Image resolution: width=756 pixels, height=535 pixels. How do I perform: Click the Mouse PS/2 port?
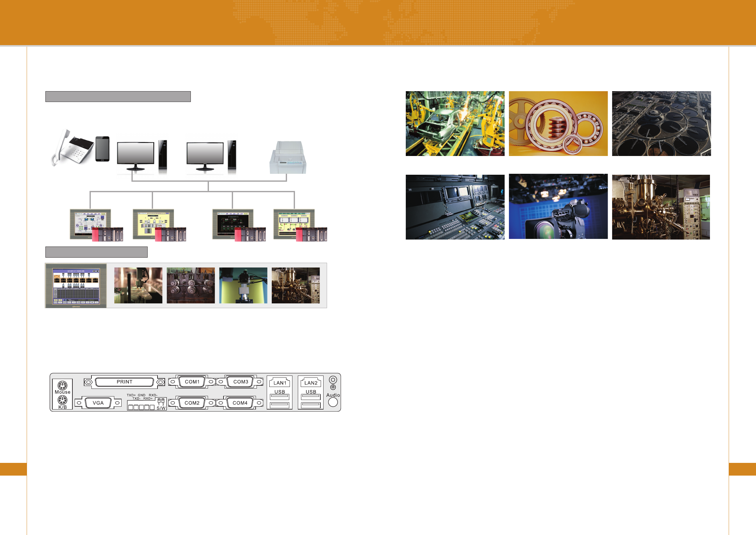(x=62, y=385)
